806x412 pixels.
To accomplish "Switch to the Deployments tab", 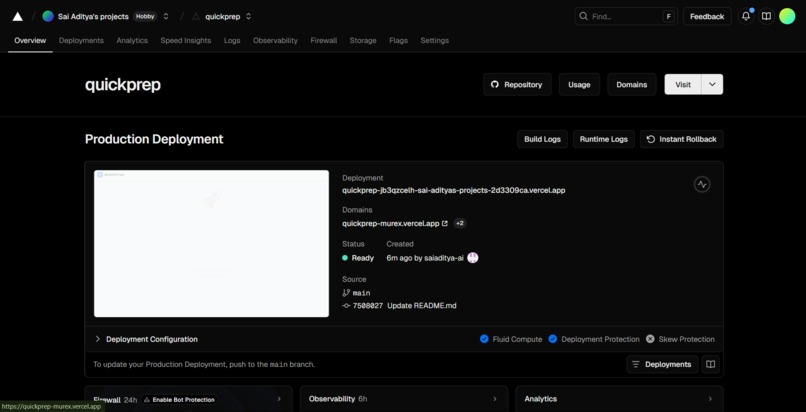I will (x=81, y=41).
